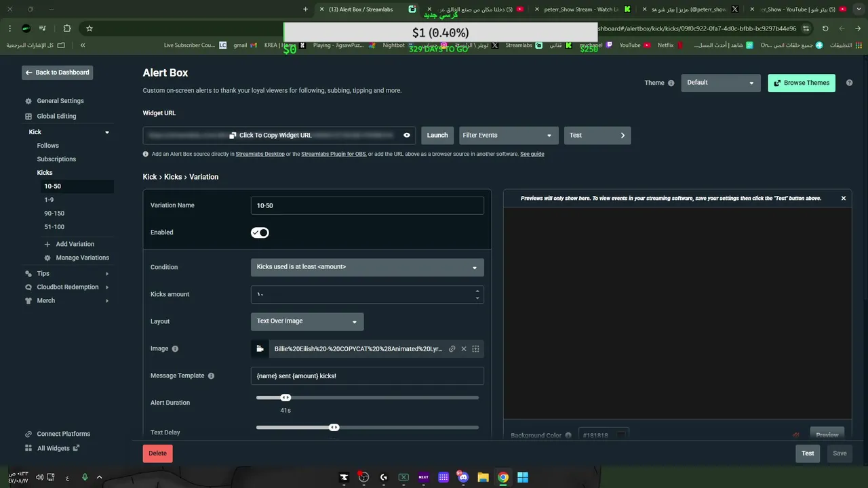This screenshot has height=488, width=868.
Task: Click the Message Template input field
Action: (368, 376)
